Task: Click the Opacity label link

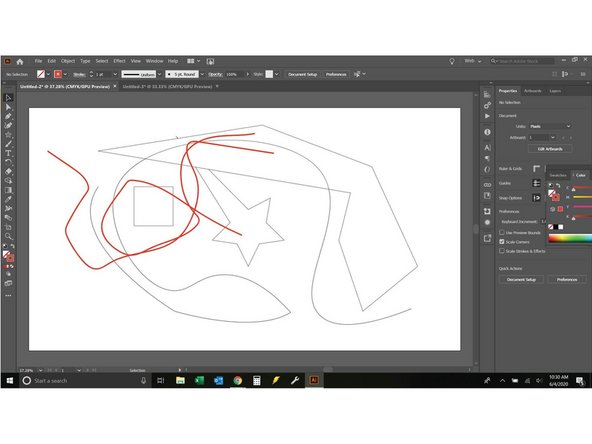Action: point(215,74)
